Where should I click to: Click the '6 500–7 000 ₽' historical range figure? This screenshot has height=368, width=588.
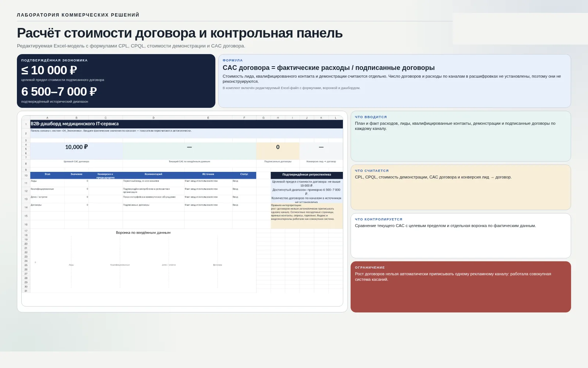tap(59, 91)
